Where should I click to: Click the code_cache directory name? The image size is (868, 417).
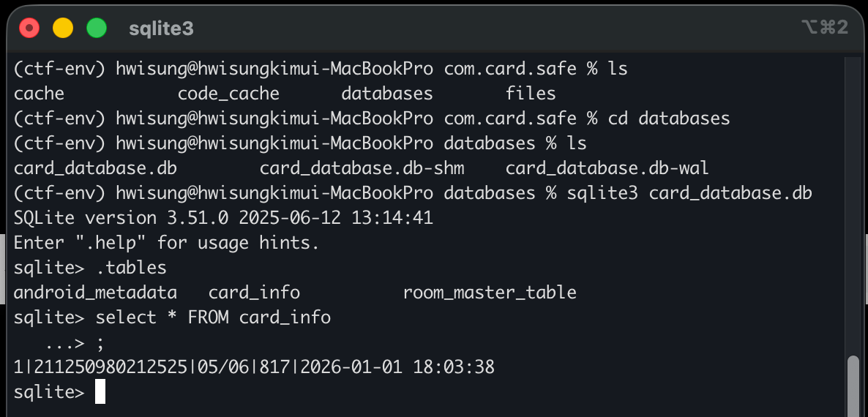coord(228,94)
